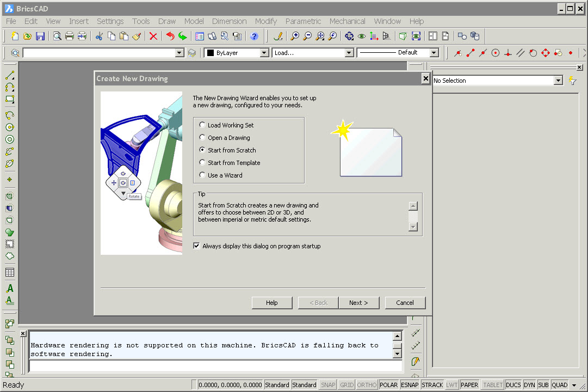Click the Cancel button in dialog
This screenshot has height=392, width=588.
tap(405, 303)
